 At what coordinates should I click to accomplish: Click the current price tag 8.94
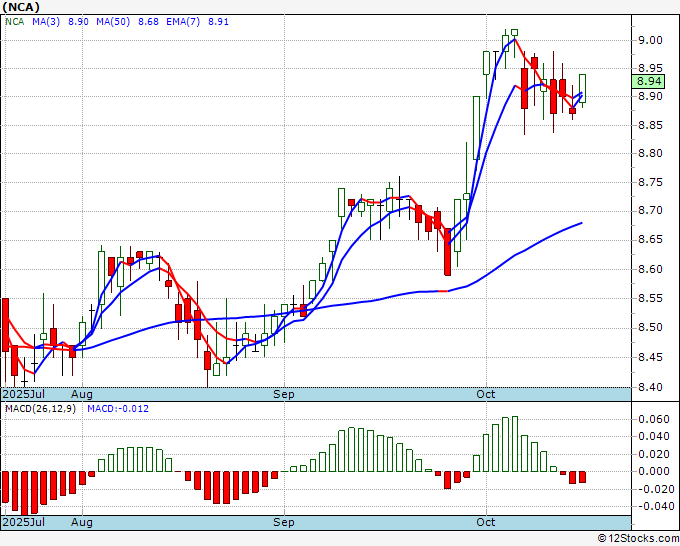pyautogui.click(x=648, y=82)
